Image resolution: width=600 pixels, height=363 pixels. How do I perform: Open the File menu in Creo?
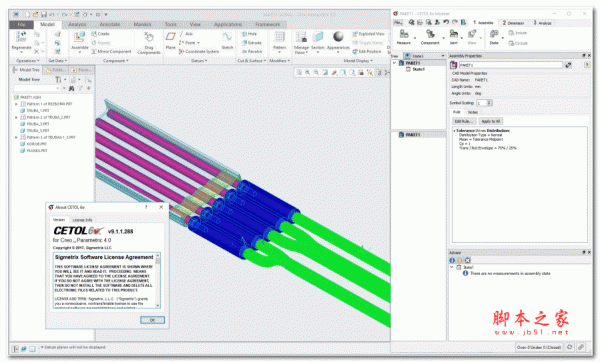21,24
